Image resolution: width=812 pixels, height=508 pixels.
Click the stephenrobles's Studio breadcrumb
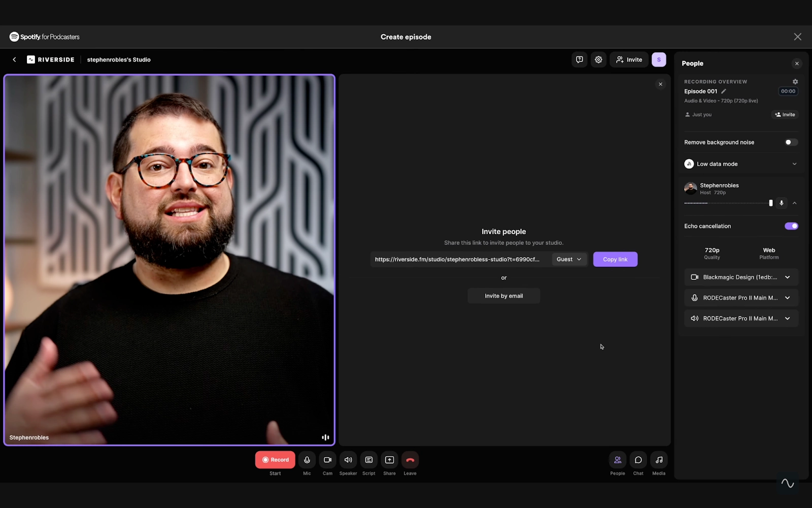pyautogui.click(x=118, y=59)
